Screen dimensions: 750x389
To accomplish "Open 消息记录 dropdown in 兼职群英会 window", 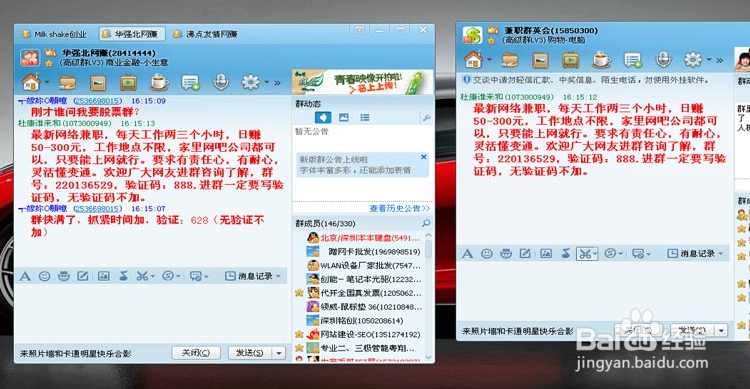I will click(x=720, y=254).
